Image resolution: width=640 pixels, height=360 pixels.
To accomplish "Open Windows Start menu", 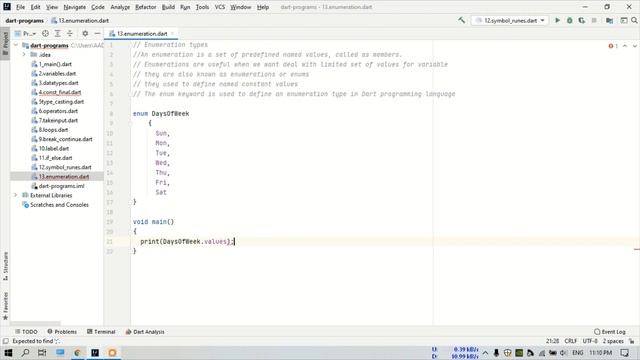I will 8,353.
